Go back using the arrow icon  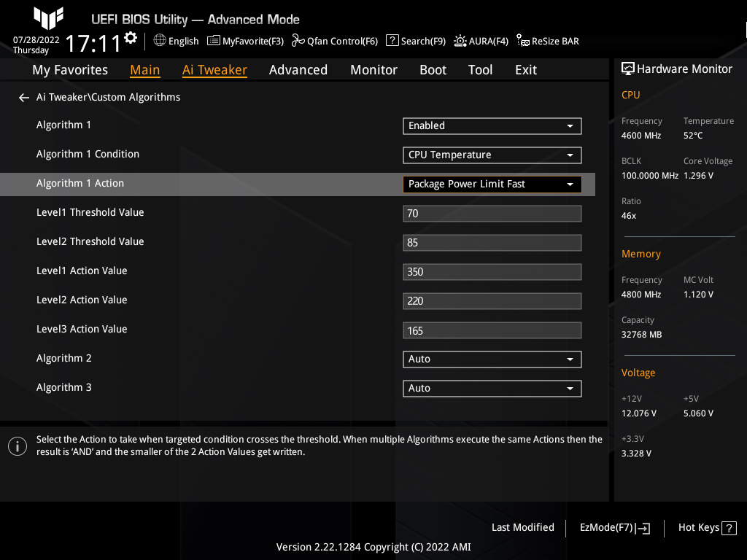24,98
